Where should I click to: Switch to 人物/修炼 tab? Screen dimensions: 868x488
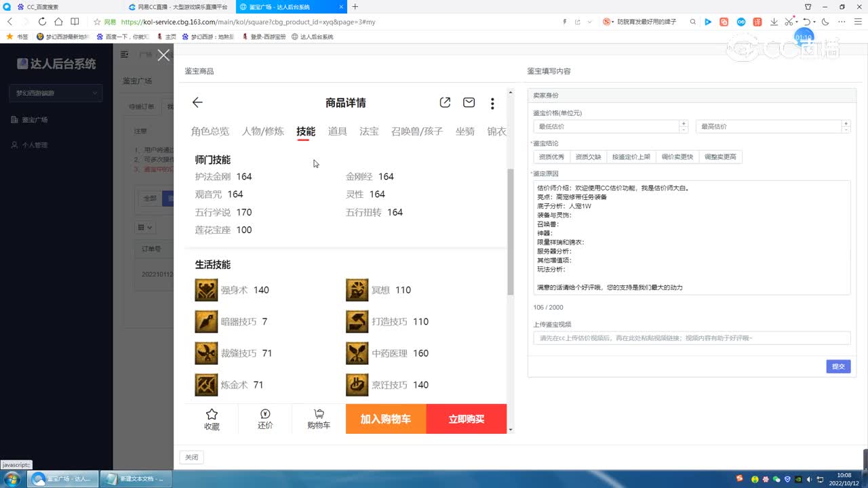pyautogui.click(x=263, y=131)
